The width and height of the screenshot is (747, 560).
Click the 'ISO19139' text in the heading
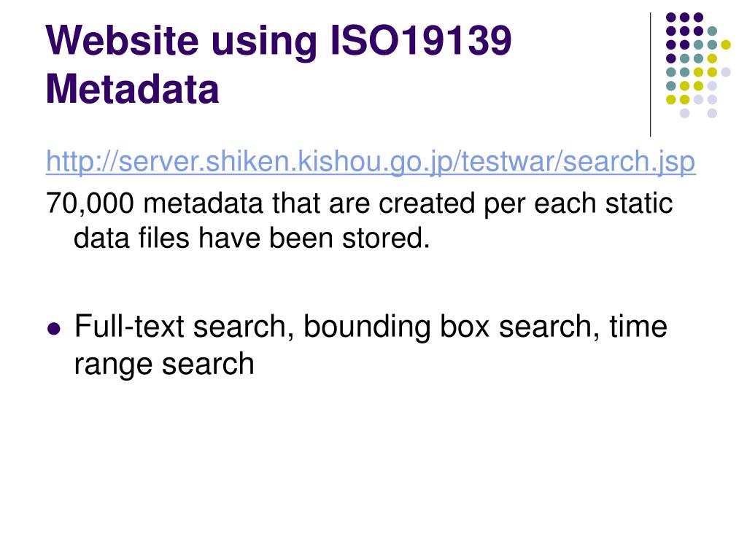pos(421,40)
